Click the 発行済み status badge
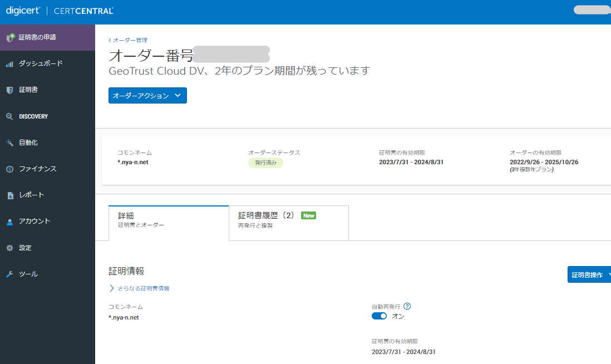The image size is (611, 364). tap(266, 163)
